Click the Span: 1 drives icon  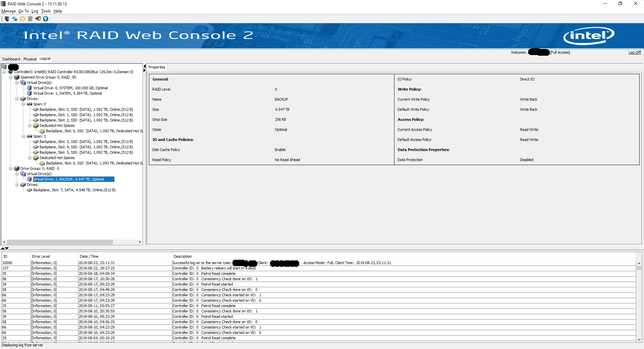30,136
